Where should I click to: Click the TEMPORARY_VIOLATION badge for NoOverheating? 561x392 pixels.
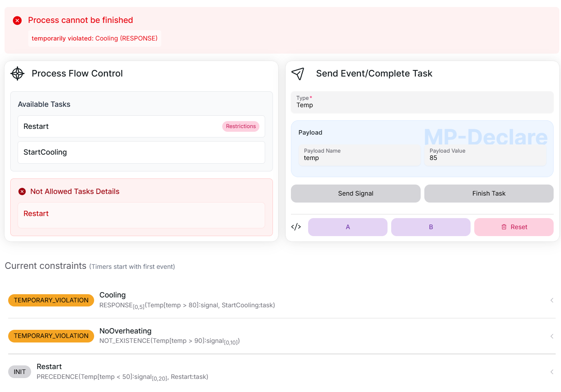point(51,336)
